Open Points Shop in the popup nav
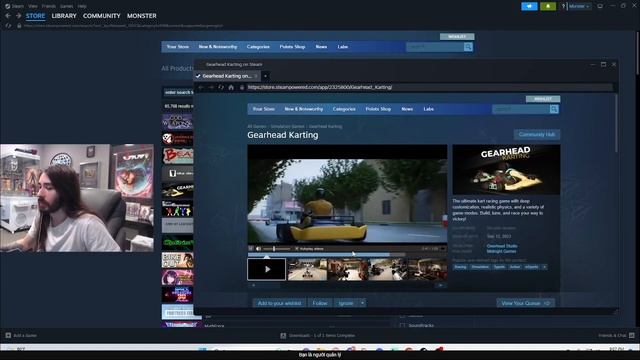Viewport: 640px width, 360px height. 378,109
